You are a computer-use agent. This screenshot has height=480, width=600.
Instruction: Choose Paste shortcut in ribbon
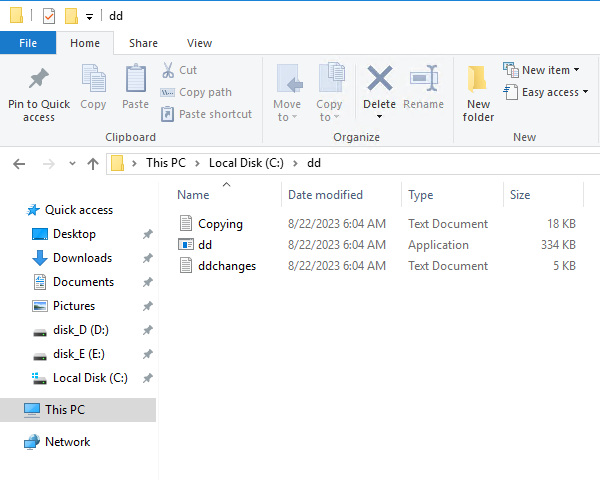point(206,114)
